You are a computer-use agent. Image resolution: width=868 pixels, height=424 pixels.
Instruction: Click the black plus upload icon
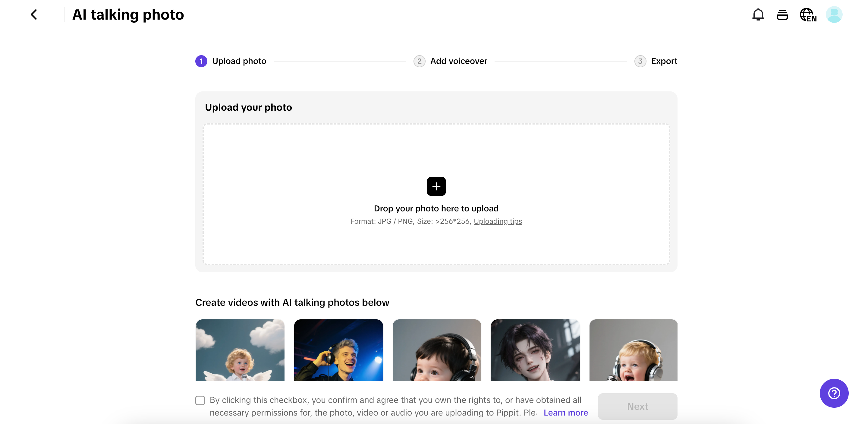point(436,186)
